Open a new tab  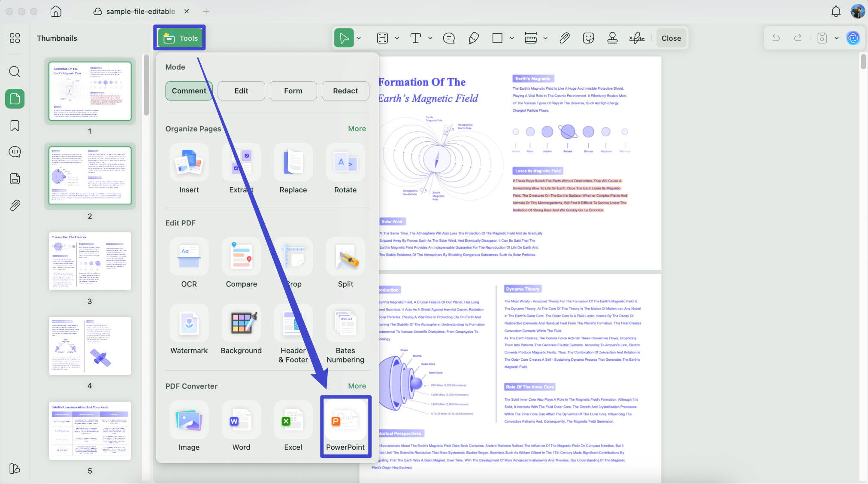pos(206,11)
